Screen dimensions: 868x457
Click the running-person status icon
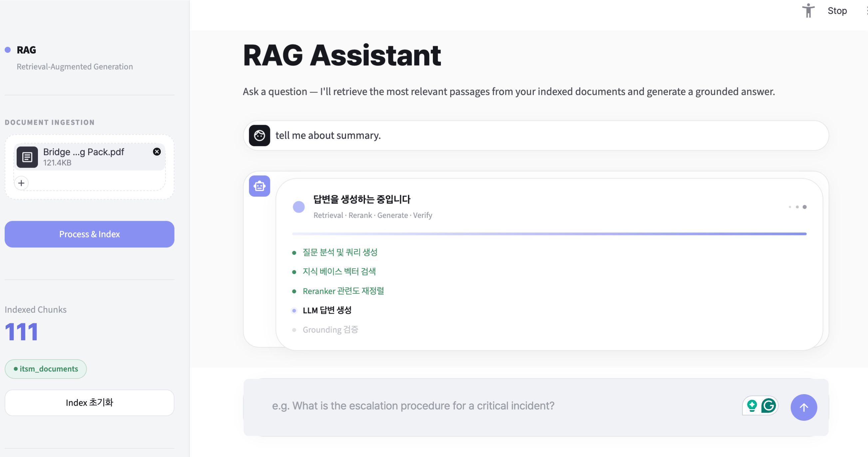(x=808, y=10)
